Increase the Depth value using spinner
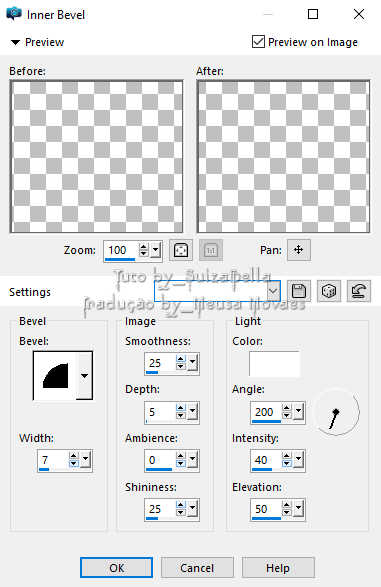The width and height of the screenshot is (381, 587). [x=181, y=408]
